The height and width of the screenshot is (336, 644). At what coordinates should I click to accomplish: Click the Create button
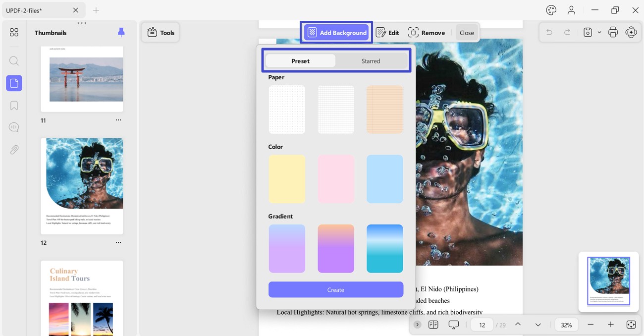coord(336,289)
